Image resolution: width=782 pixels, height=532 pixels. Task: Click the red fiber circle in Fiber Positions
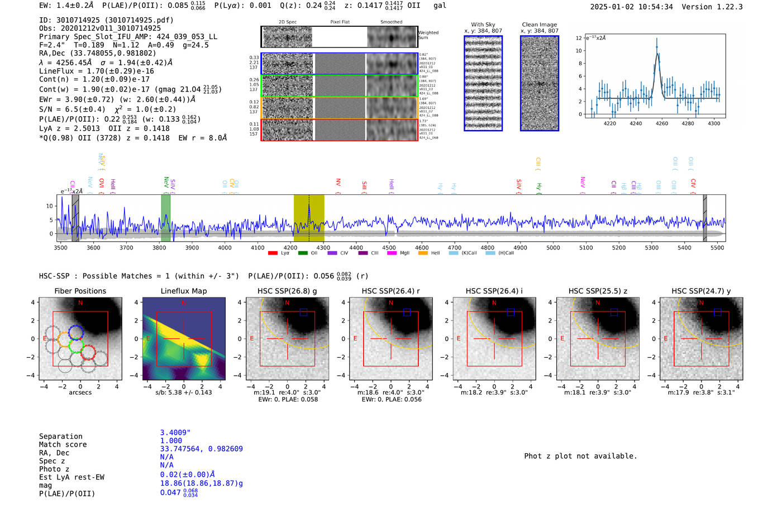pos(88,352)
